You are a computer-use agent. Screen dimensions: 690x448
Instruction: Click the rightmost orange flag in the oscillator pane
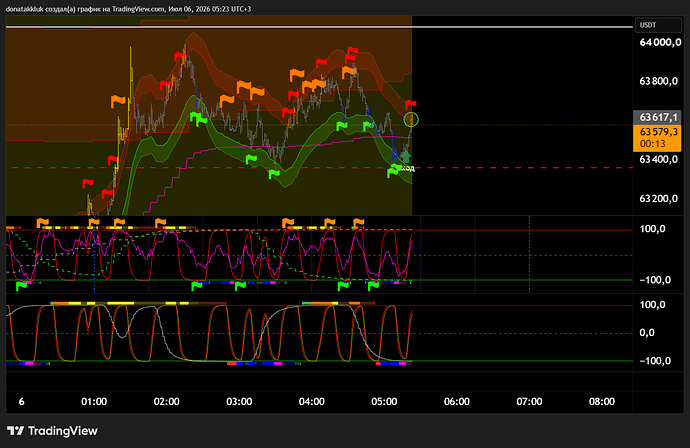click(359, 223)
